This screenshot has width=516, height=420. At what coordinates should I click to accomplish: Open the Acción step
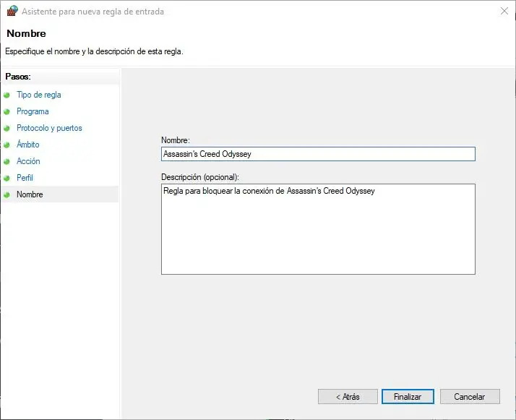(x=28, y=161)
